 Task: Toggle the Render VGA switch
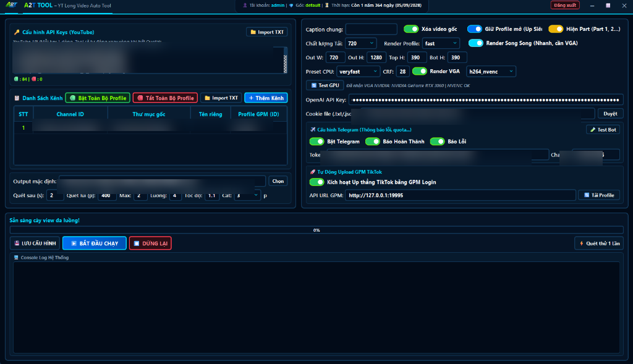point(420,72)
